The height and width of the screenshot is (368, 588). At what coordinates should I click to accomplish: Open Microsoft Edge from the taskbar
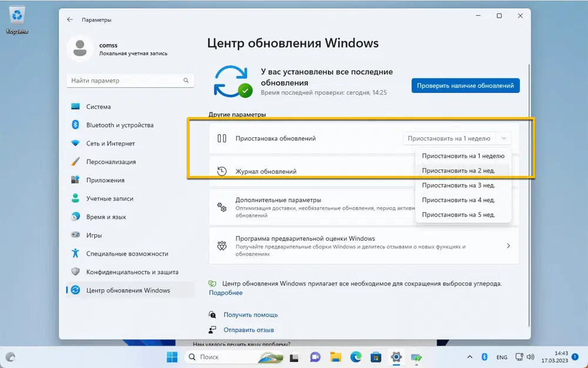click(356, 357)
